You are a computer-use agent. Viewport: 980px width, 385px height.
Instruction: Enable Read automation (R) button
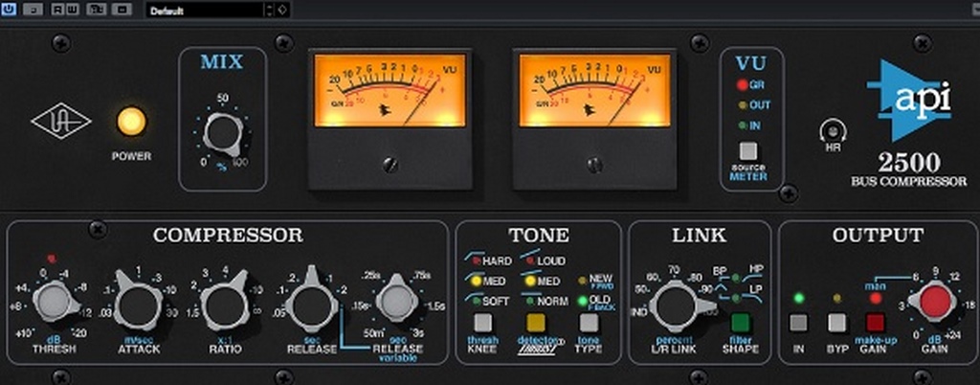[x=56, y=10]
